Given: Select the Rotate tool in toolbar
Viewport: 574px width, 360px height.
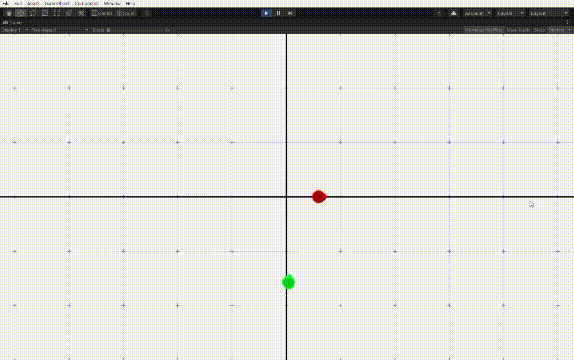Looking at the screenshot, I should point(33,13).
